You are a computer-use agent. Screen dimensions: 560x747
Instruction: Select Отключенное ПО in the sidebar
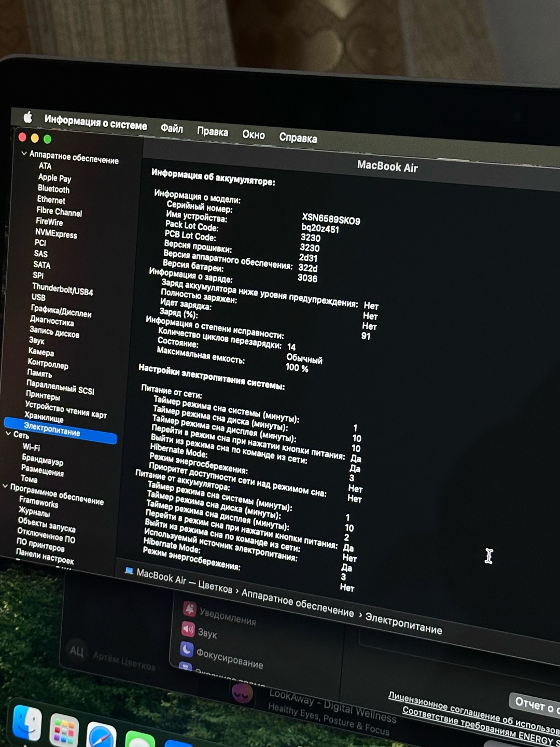[x=46, y=535]
